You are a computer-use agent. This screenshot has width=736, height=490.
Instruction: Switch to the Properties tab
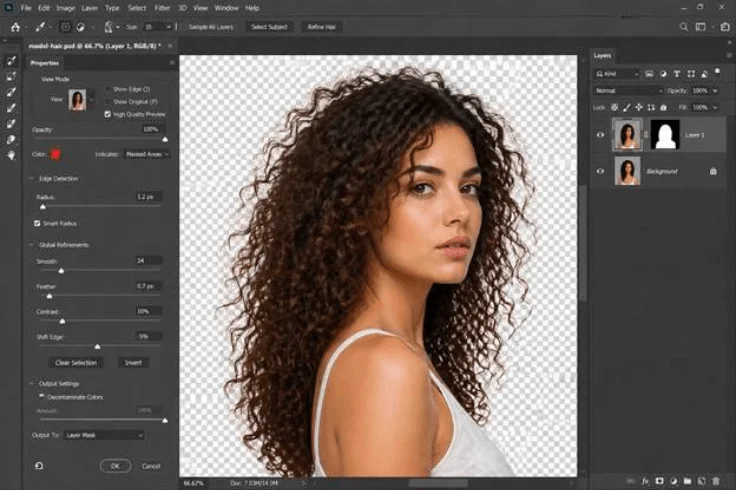tap(45, 63)
